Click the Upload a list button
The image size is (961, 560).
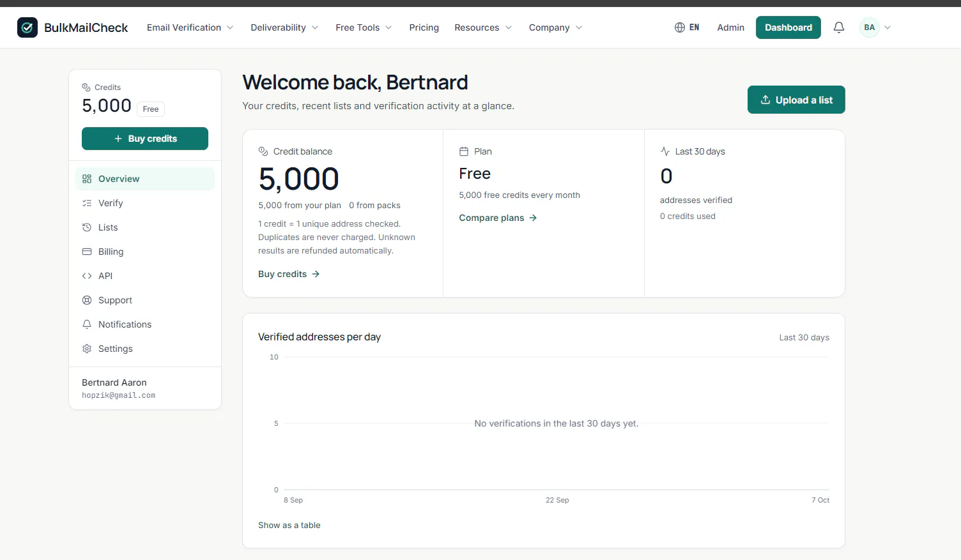pos(796,100)
